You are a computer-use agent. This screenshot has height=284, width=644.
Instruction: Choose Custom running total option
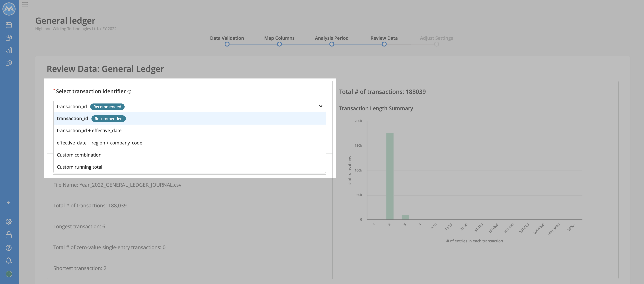[x=189, y=167]
